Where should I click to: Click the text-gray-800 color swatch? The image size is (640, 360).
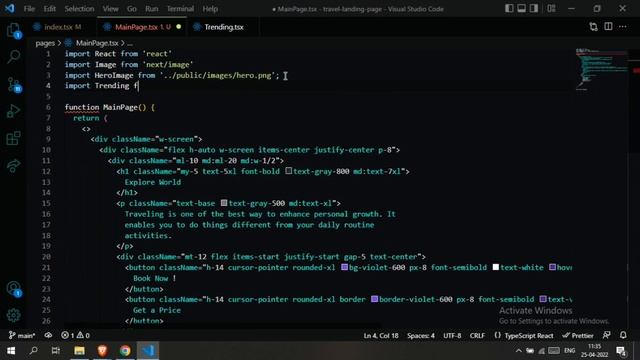tap(288, 171)
